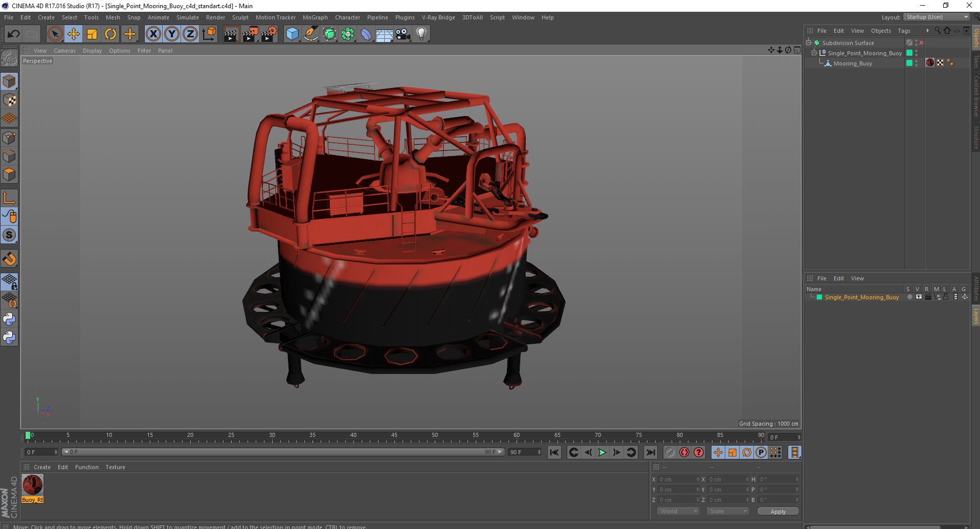Render the active view
Image resolution: width=980 pixels, height=529 pixels.
[231, 34]
